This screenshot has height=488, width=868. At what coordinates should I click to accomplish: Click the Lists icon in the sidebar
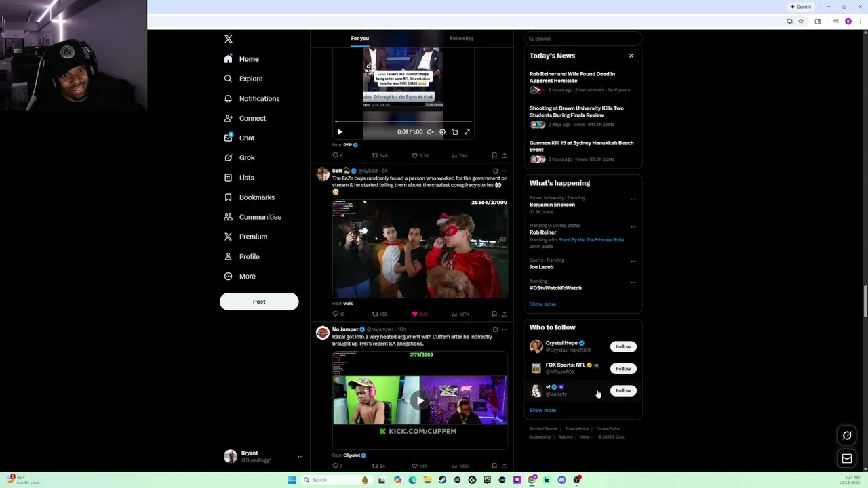click(x=228, y=178)
